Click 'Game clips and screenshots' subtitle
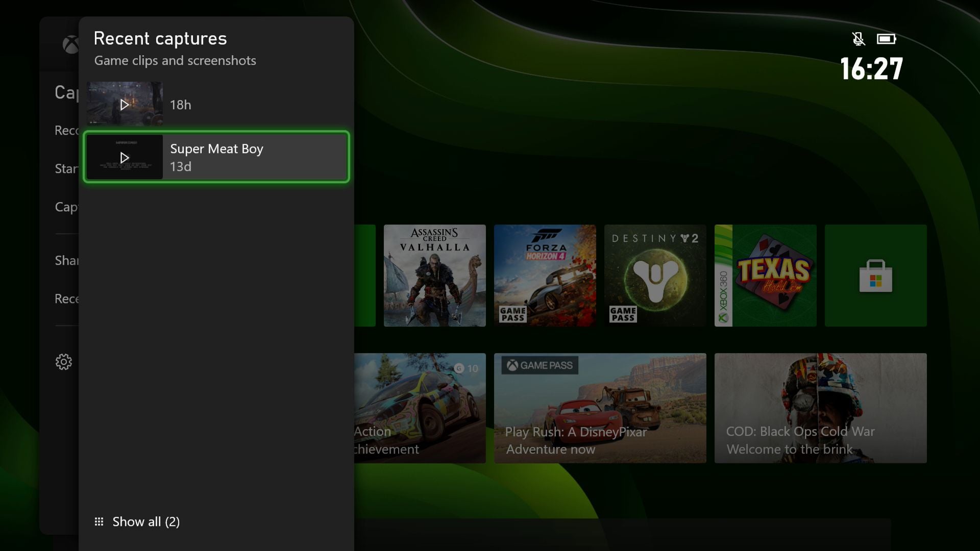 (175, 61)
